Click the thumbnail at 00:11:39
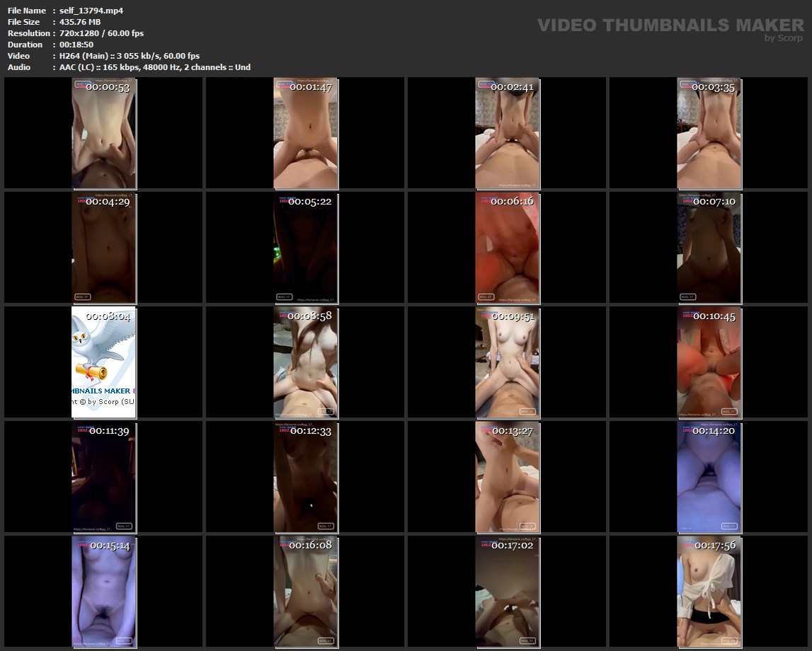Image resolution: width=812 pixels, height=651 pixels. point(103,477)
